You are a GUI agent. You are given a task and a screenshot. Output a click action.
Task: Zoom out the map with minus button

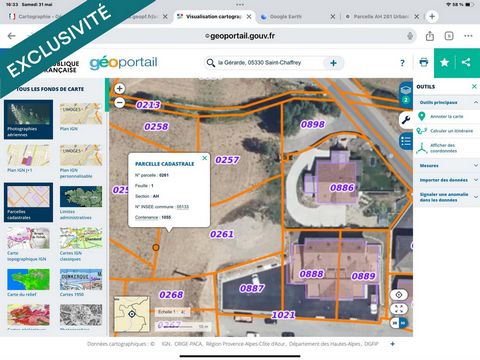tap(120, 102)
